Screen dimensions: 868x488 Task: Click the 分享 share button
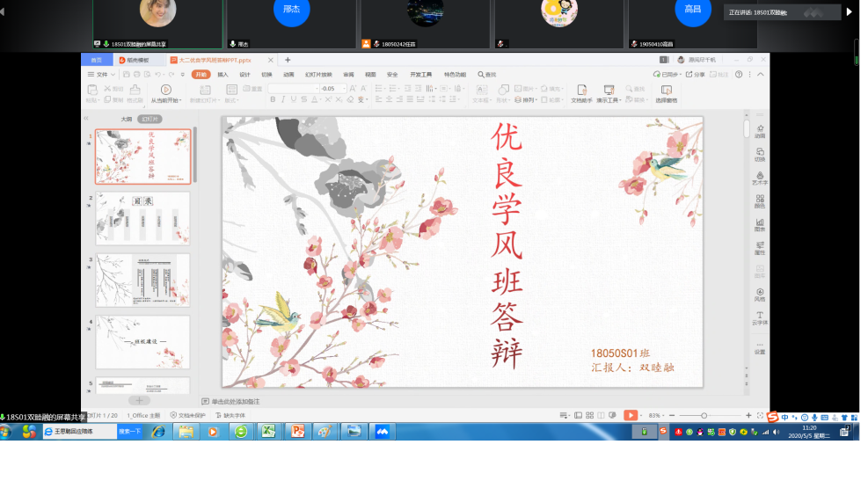click(x=696, y=75)
